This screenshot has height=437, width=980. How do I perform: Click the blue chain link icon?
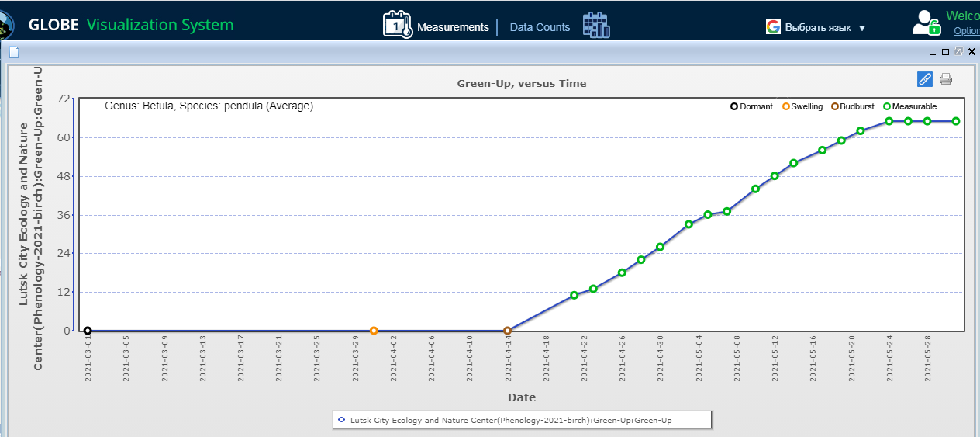tap(924, 78)
